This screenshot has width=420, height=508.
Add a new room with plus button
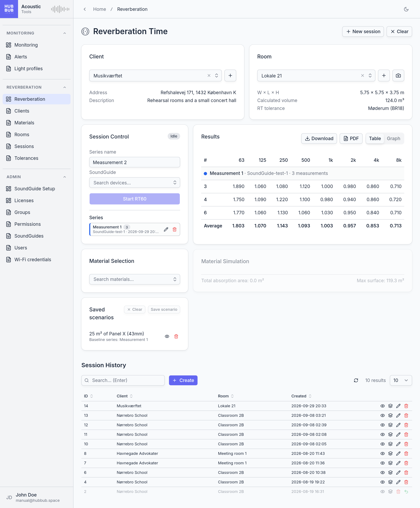[384, 75]
